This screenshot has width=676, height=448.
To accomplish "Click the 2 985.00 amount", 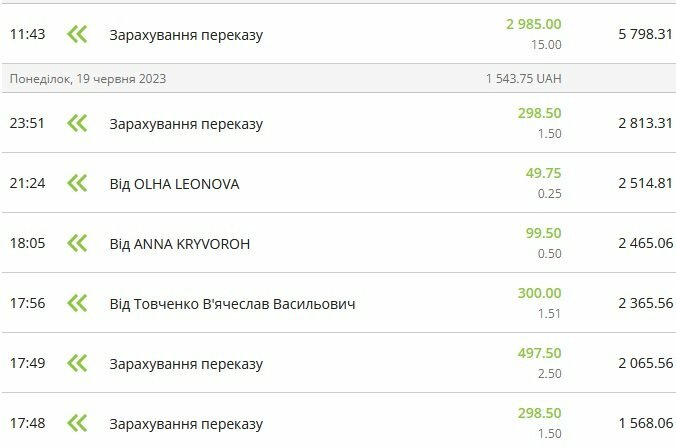I will [x=533, y=24].
